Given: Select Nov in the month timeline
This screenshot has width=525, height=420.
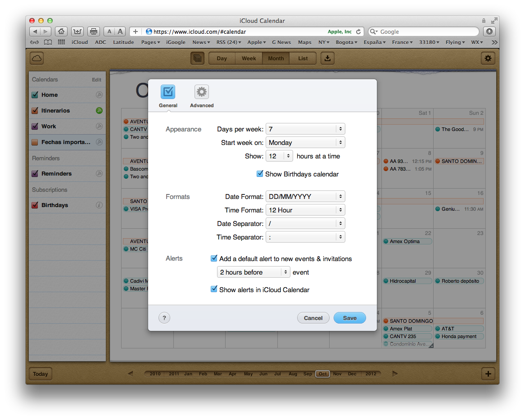Looking at the screenshot, I should [x=337, y=374].
